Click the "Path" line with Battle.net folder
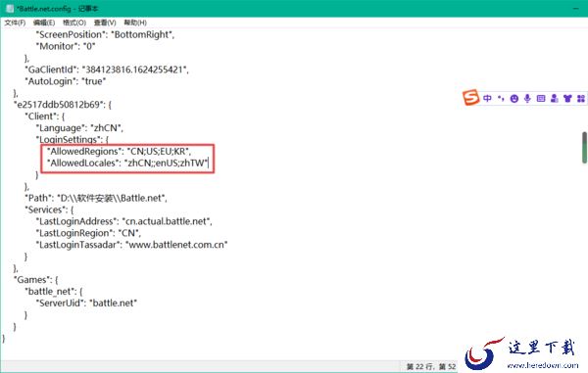The image size is (588, 373). click(96, 198)
